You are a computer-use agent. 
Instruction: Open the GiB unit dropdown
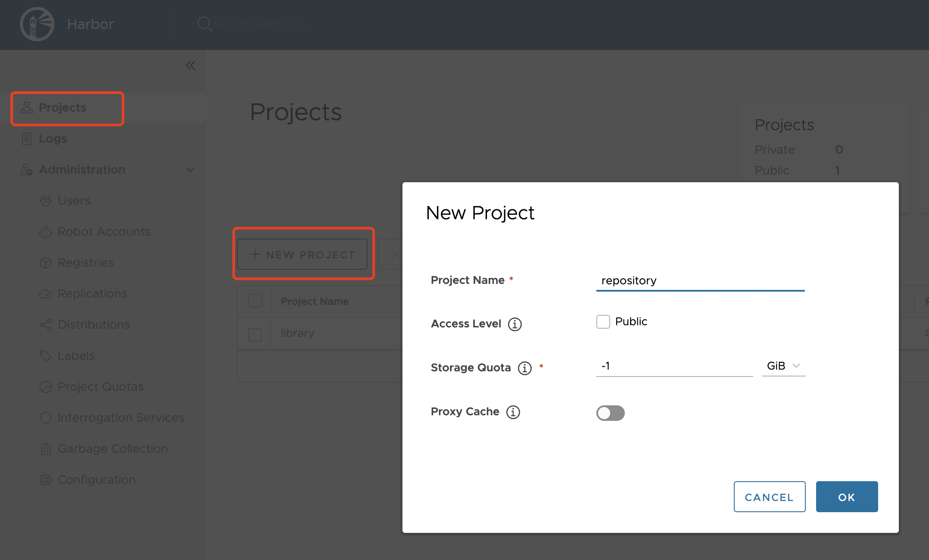[783, 366]
